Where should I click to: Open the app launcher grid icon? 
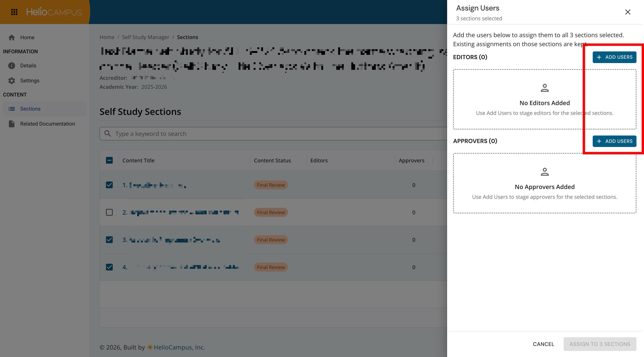[x=14, y=12]
